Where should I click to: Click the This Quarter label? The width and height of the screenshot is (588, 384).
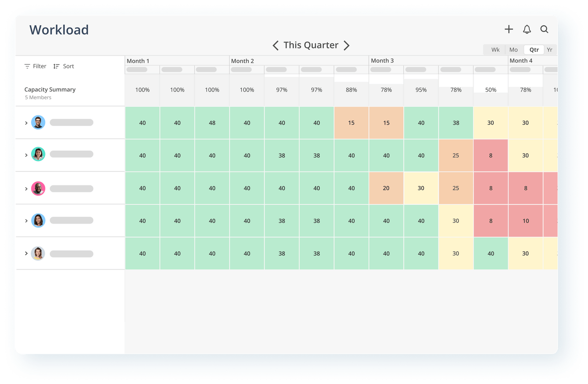tap(311, 45)
